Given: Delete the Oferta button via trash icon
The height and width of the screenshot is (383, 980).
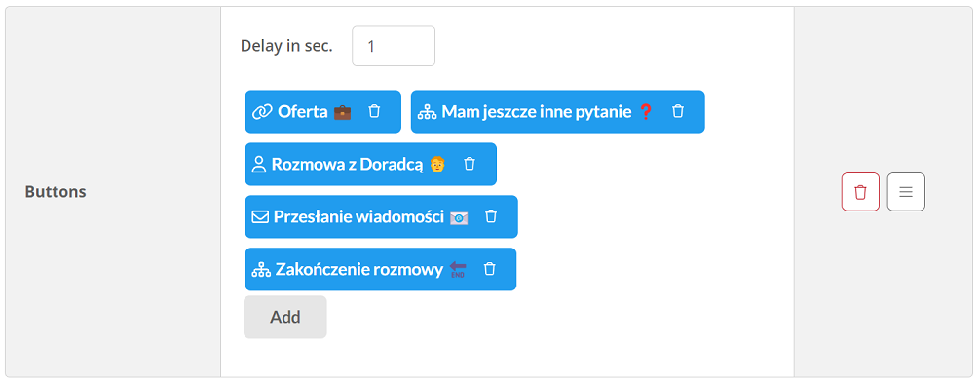Looking at the screenshot, I should tap(374, 111).
